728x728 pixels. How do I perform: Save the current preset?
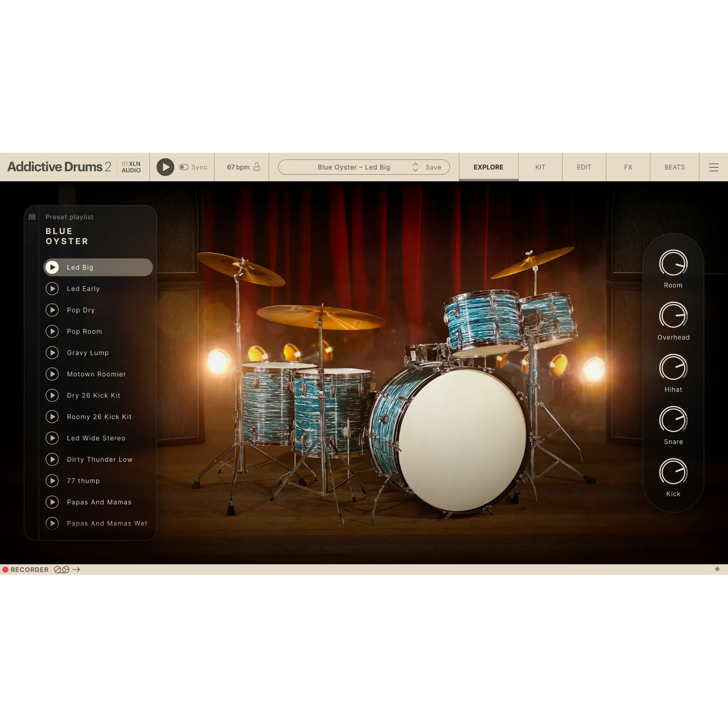pos(433,167)
